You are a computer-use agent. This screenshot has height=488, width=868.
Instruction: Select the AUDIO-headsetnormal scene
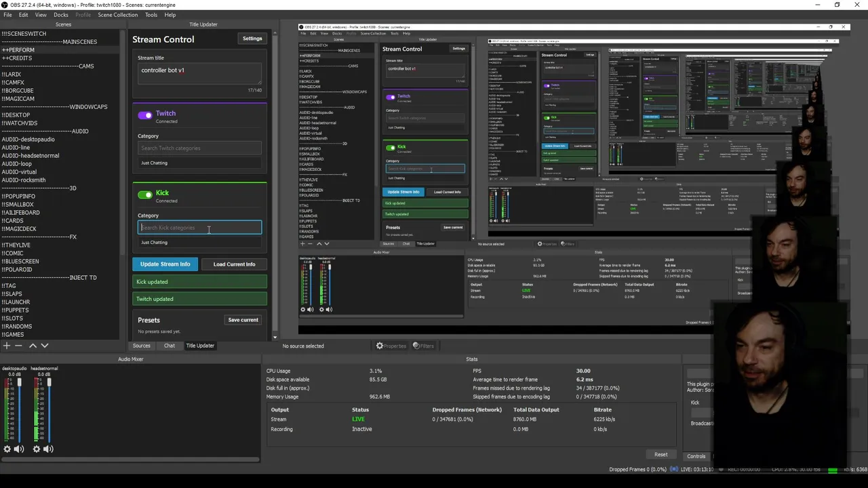[61, 156]
